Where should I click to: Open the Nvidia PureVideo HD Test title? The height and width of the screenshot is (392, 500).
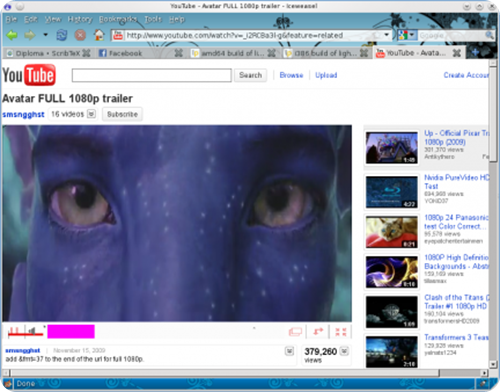pos(456,182)
